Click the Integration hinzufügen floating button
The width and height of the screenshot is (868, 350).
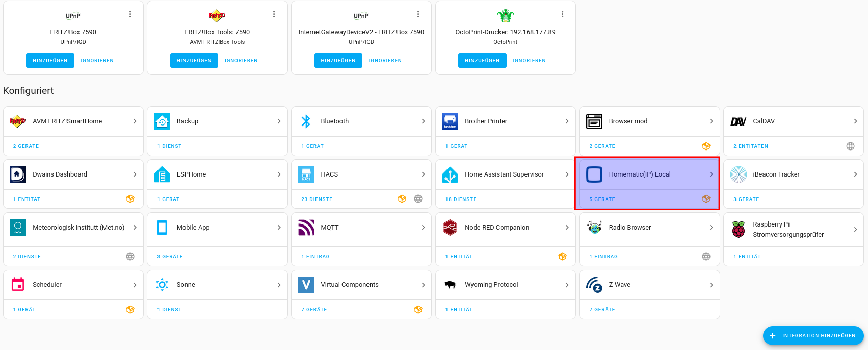pyautogui.click(x=813, y=336)
